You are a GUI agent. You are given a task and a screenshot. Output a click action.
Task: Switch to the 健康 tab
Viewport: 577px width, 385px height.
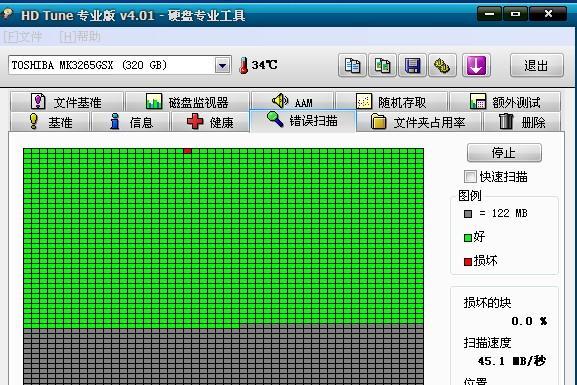[x=210, y=122]
